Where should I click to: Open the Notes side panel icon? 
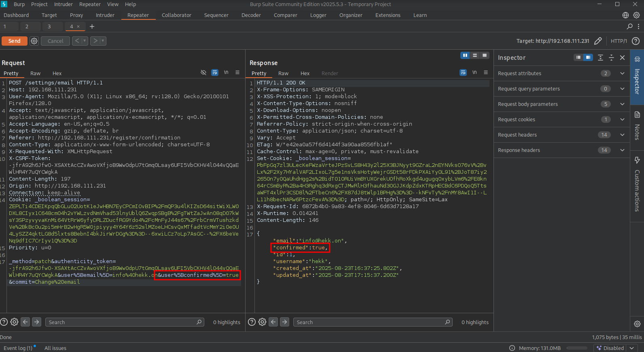pyautogui.click(x=637, y=126)
